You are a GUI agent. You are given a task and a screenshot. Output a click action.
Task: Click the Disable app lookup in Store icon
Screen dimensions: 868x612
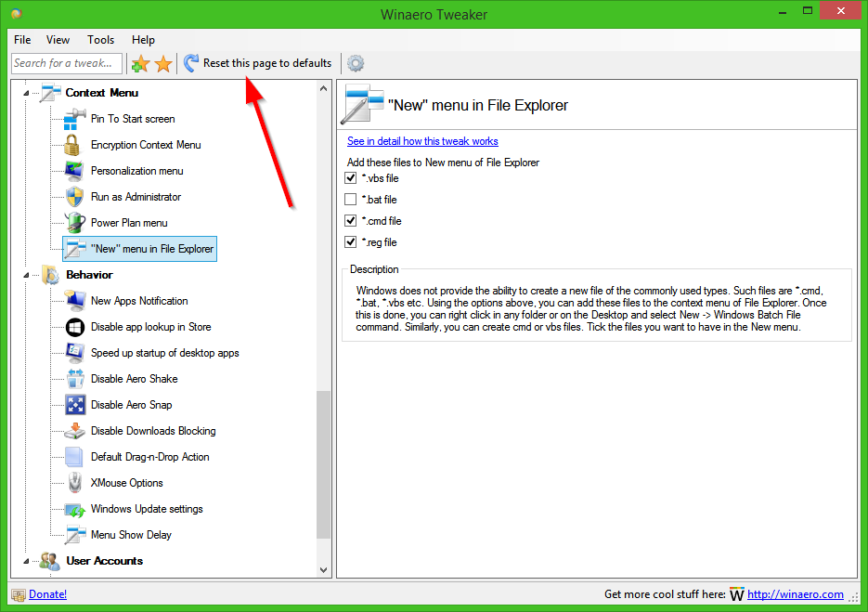point(75,327)
